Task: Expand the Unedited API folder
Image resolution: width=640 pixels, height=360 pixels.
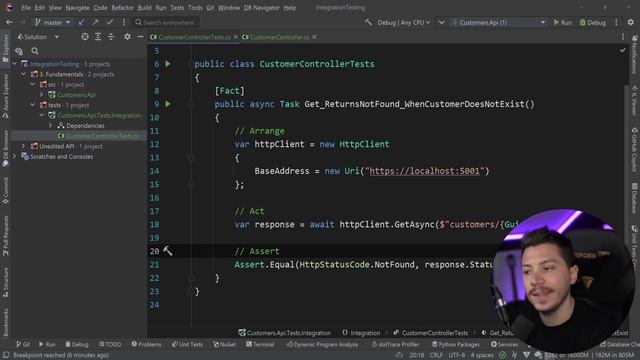Action: (x=24, y=146)
